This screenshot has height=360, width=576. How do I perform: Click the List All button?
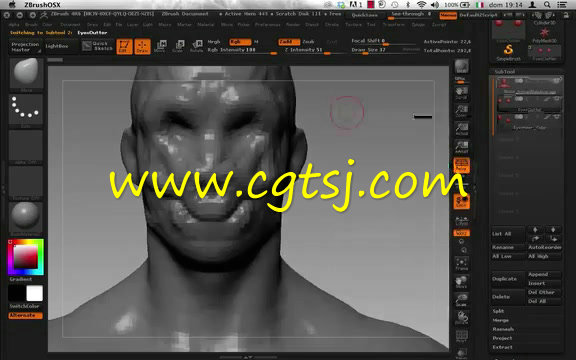508,234
